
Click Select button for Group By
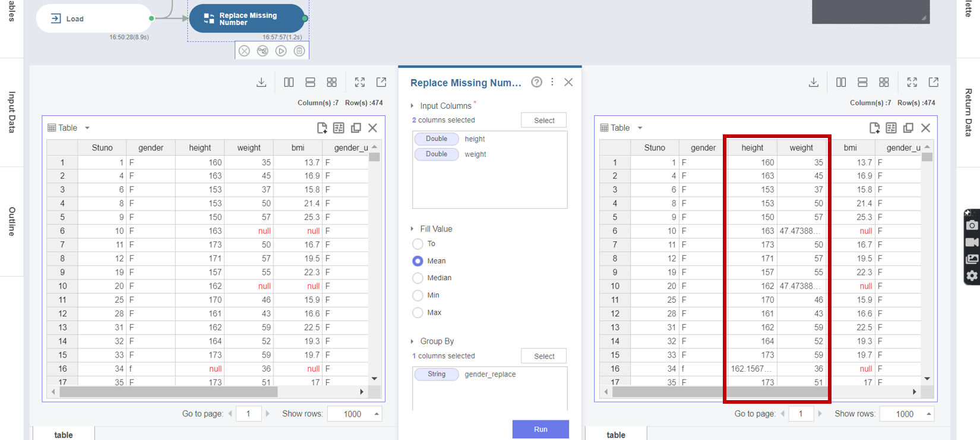click(544, 356)
